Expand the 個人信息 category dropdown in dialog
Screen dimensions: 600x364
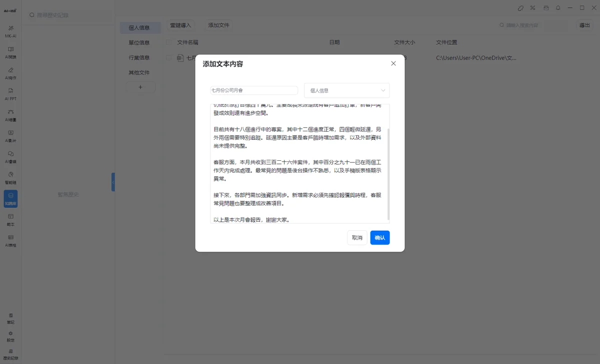pos(347,90)
